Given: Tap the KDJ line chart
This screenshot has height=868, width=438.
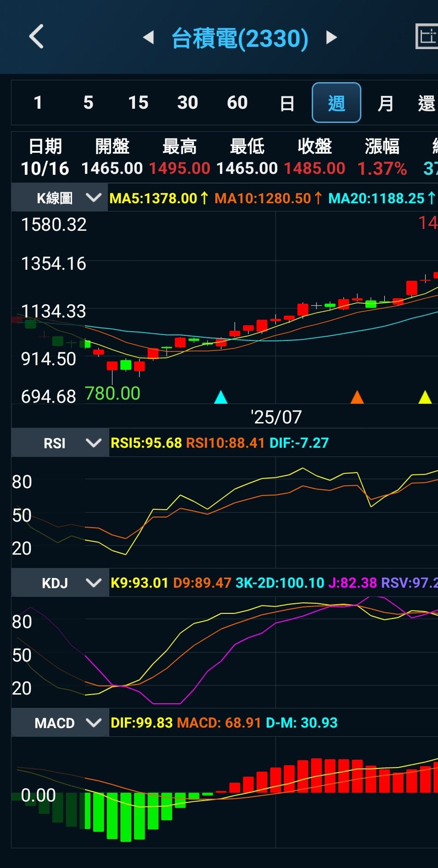Looking at the screenshot, I should click(x=225, y=652).
